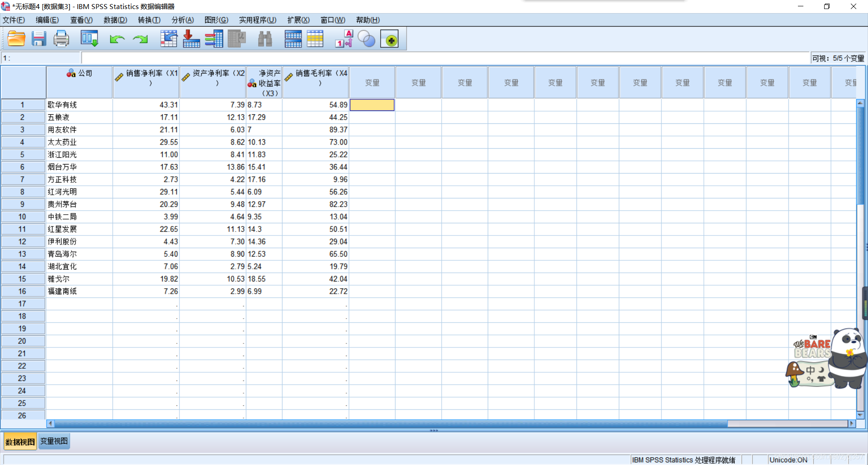Viewport: 868px width, 465px height.
Task: Click the Print icon in toolbar
Action: [x=61, y=39]
